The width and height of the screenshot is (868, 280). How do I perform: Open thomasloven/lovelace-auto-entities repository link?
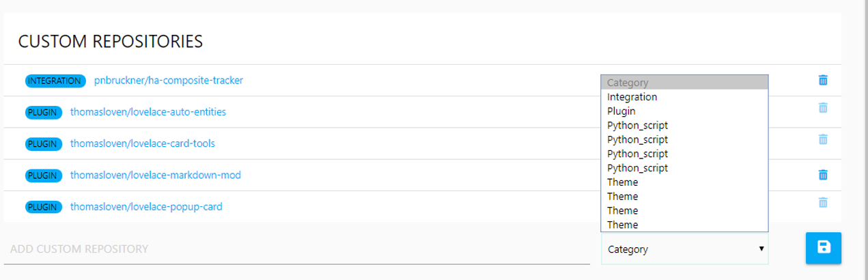point(148,112)
